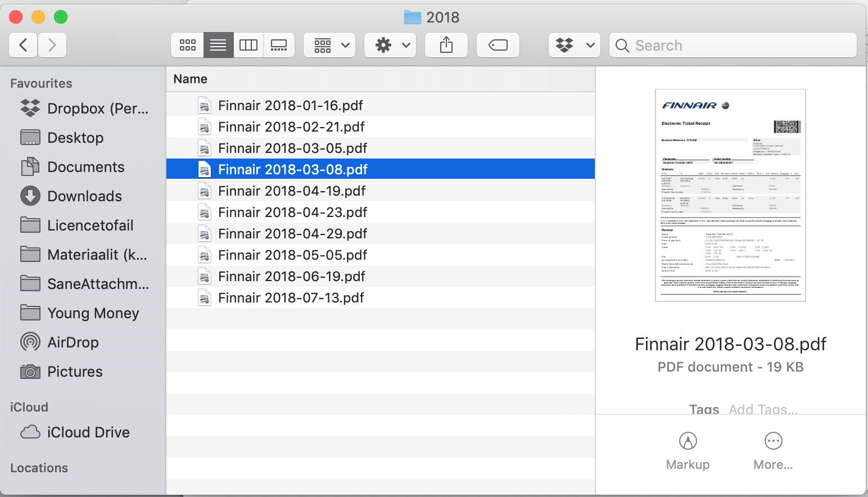Open the Dropbox toolbar dropdown
This screenshot has width=868, height=497.
(575, 45)
